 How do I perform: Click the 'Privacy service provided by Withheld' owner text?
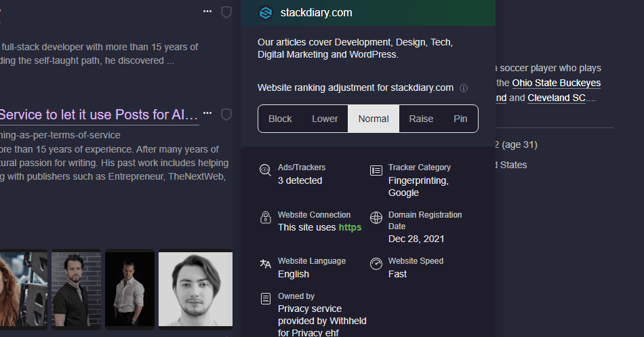pyautogui.click(x=322, y=321)
